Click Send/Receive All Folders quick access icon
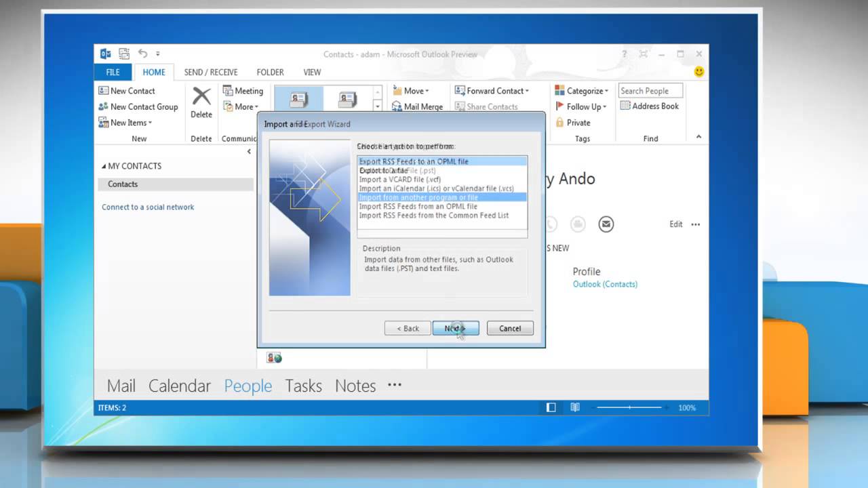Screen dimensions: 868x488 point(124,54)
